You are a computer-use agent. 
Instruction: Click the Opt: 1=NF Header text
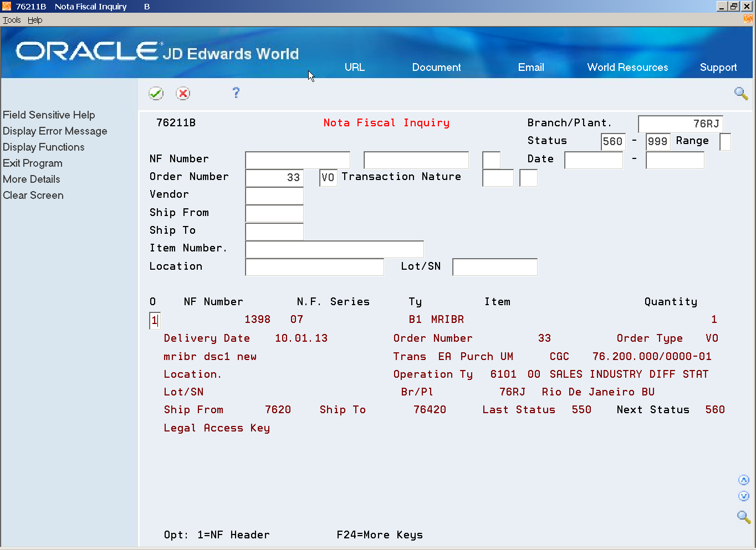[217, 535]
